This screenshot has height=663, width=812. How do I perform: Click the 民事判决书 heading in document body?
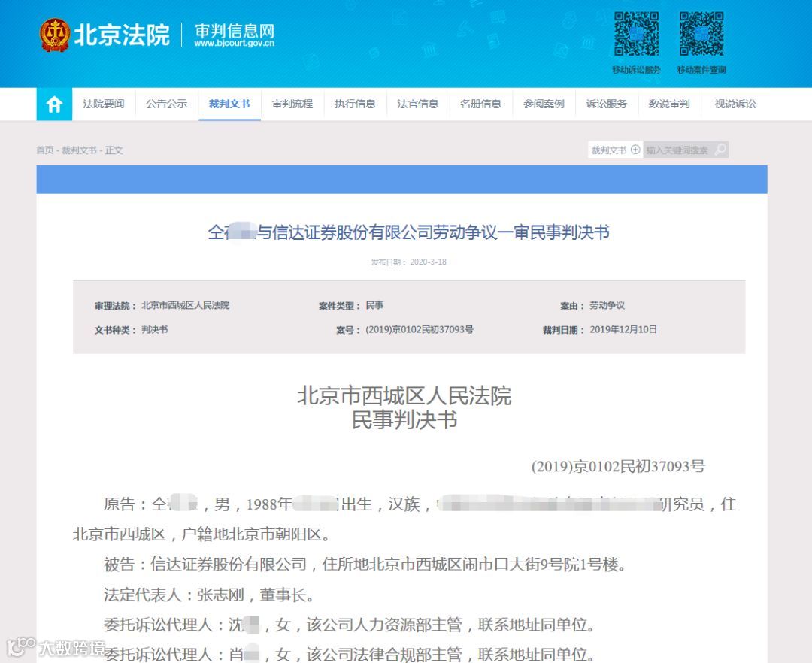(404, 420)
